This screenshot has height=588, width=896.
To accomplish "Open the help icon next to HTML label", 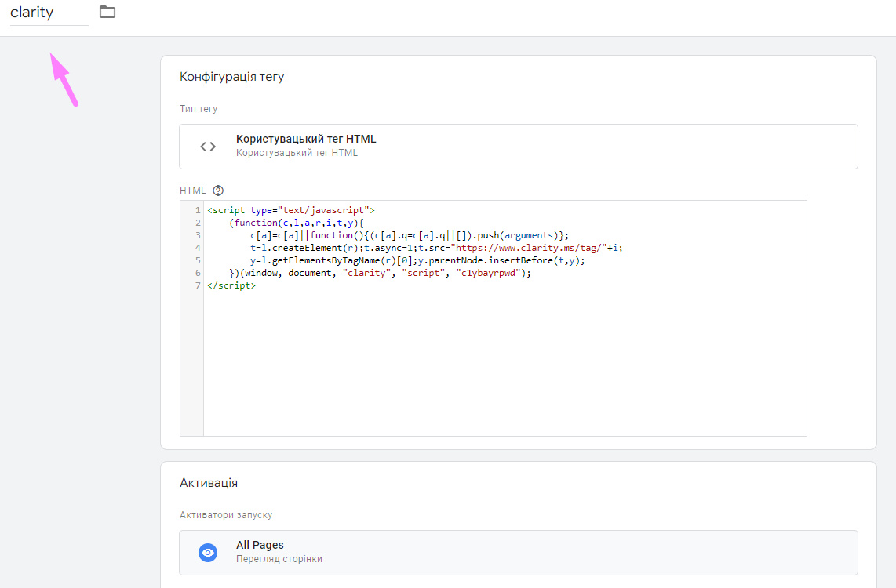I will click(218, 190).
